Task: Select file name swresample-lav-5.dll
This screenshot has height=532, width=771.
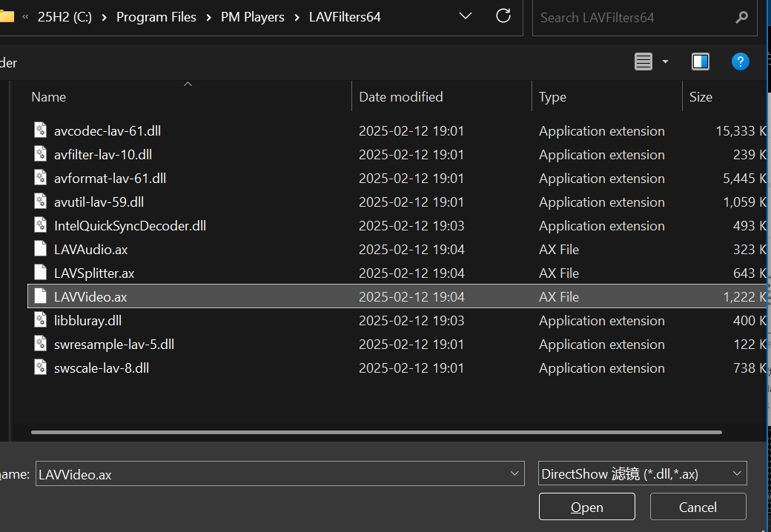Action: tap(114, 345)
